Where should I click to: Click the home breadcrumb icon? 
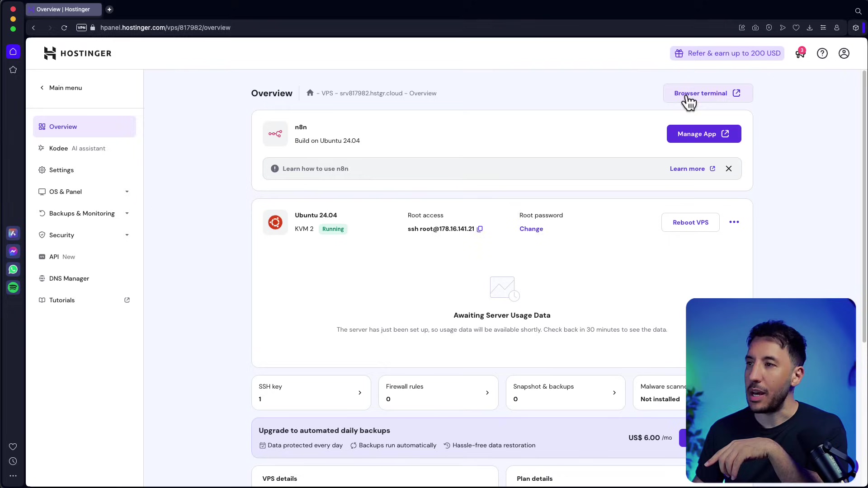[x=310, y=93]
